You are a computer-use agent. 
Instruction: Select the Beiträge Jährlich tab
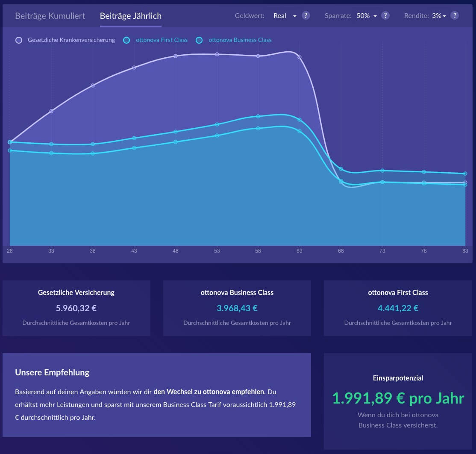[x=130, y=16]
